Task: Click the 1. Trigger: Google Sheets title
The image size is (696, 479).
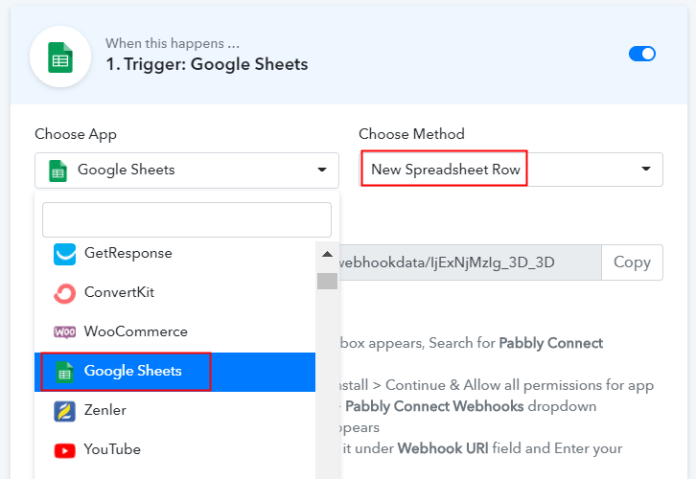Action: 207,64
